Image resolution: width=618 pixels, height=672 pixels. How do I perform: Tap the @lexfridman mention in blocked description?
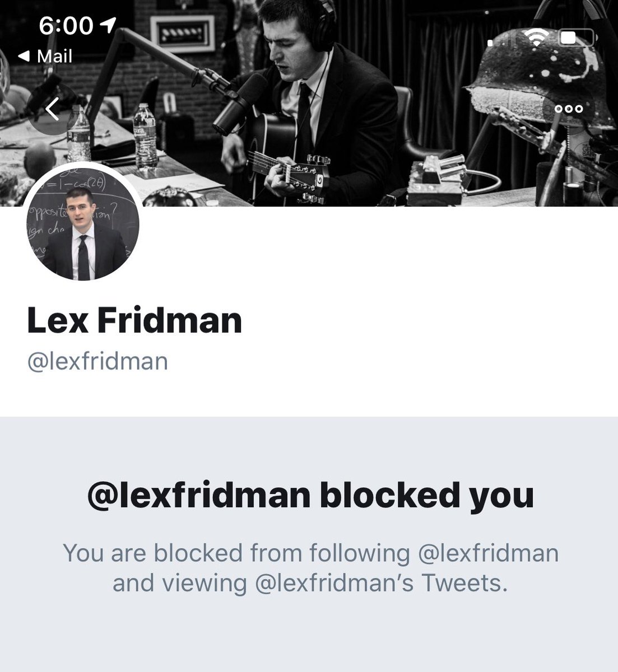pyautogui.click(x=489, y=553)
